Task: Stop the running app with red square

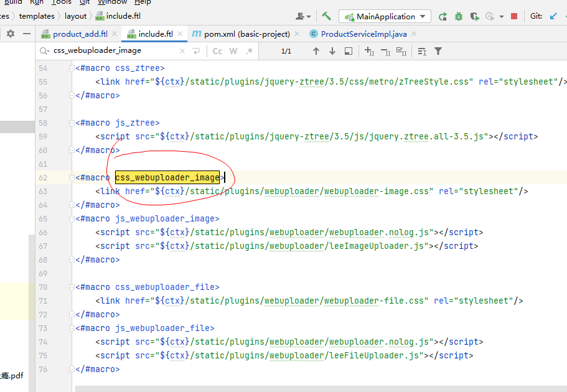Action: [514, 16]
